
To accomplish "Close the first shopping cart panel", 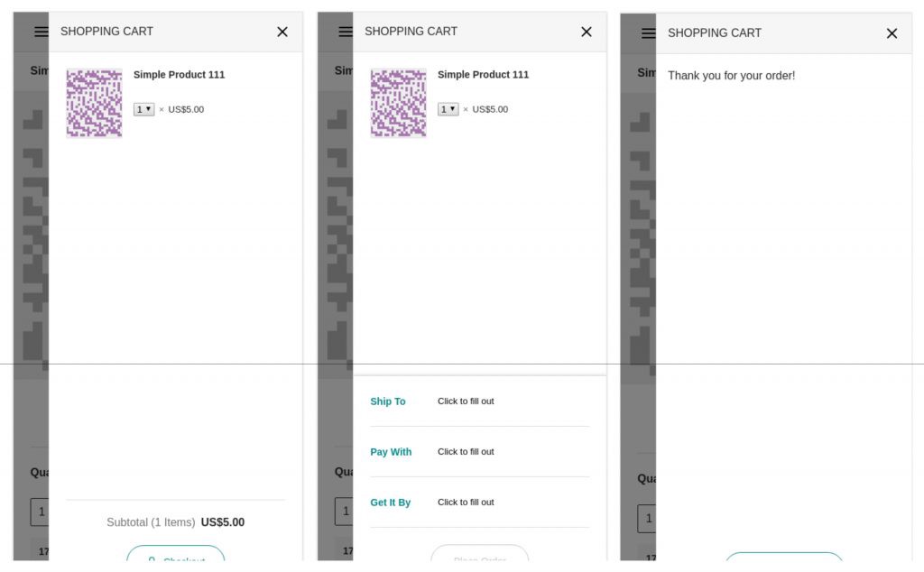I will coord(282,32).
